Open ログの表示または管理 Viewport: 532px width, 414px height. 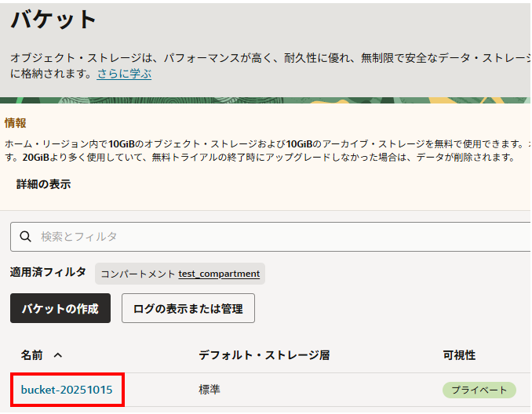pyautogui.click(x=188, y=308)
